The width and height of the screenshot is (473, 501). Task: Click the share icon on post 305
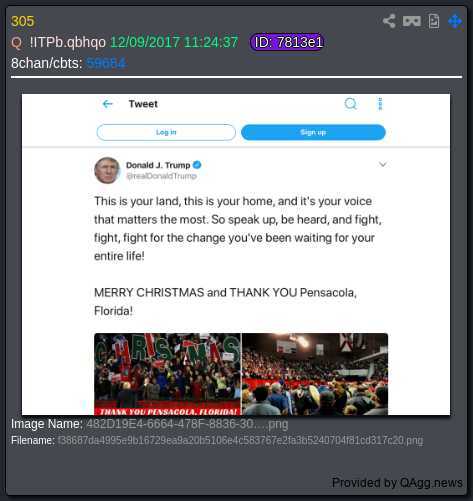[389, 21]
